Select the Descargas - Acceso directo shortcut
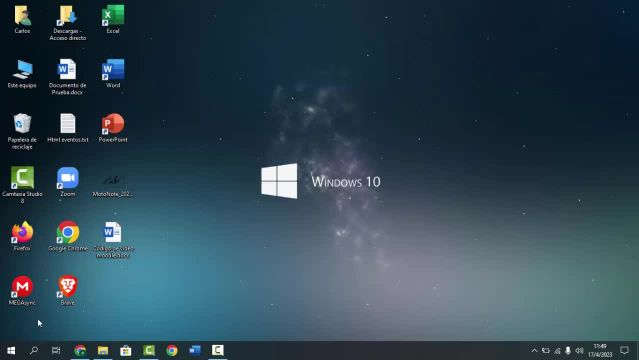Image resolution: width=639 pixels, height=360 pixels. [x=68, y=22]
